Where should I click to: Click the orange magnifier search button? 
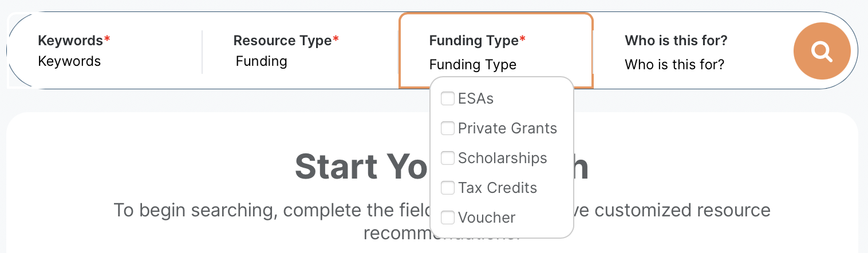[822, 52]
